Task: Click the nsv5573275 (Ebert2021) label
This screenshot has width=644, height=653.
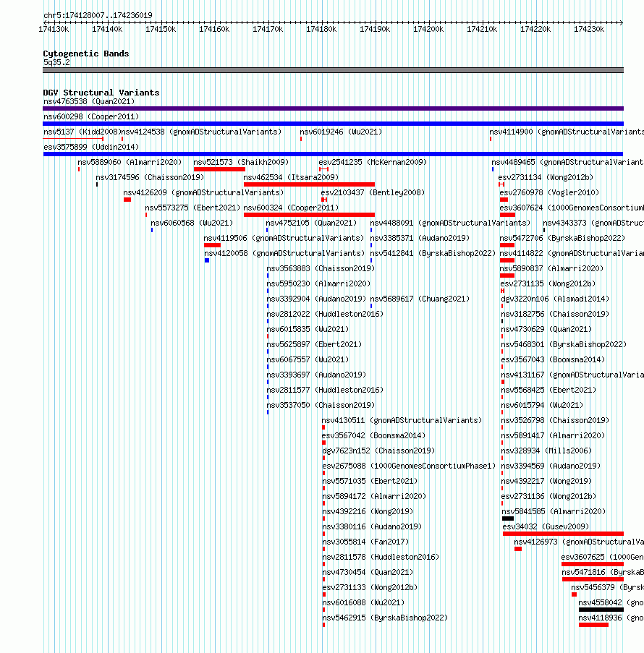Action: tap(192, 208)
